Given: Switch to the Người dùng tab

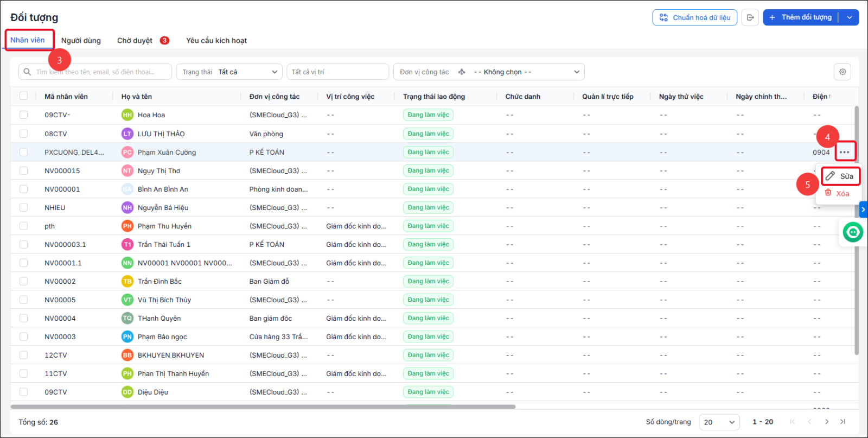Looking at the screenshot, I should 81,41.
